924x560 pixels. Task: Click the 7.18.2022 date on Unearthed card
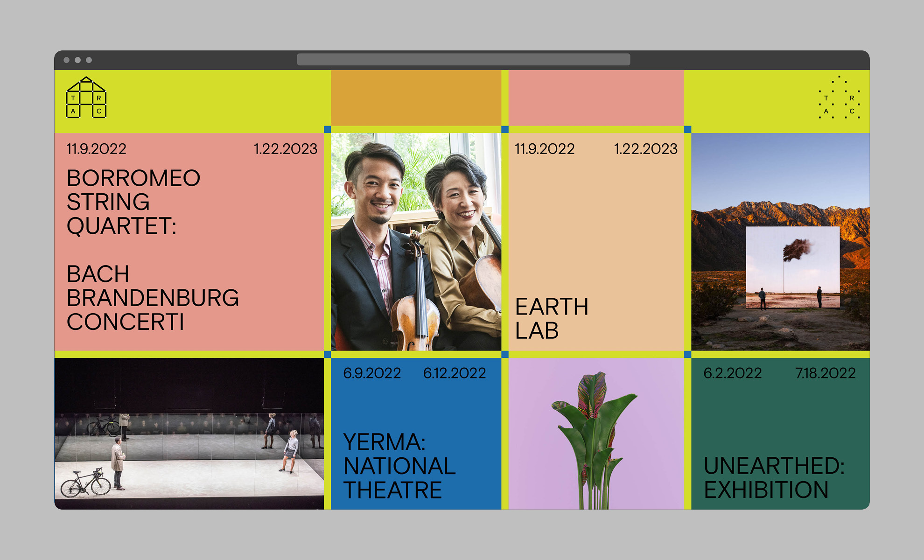[826, 373]
